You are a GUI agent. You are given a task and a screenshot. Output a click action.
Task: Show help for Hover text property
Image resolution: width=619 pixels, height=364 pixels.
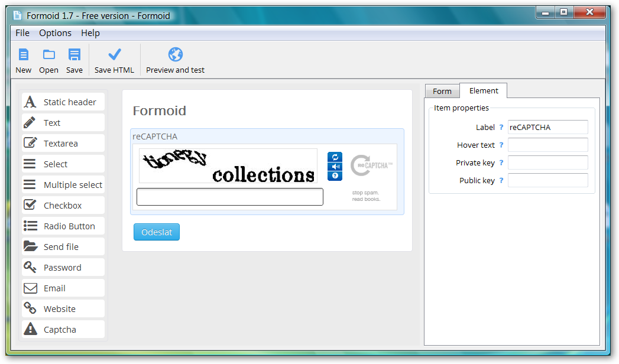coord(501,145)
